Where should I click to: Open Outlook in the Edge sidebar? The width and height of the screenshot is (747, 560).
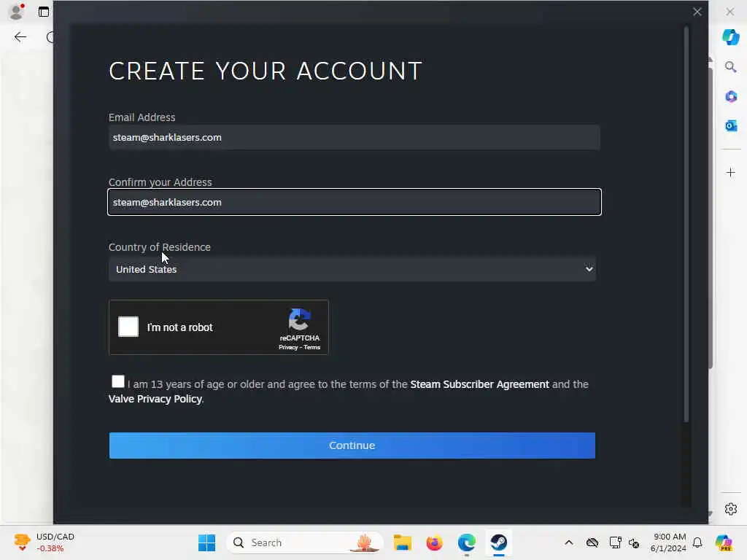tap(730, 125)
